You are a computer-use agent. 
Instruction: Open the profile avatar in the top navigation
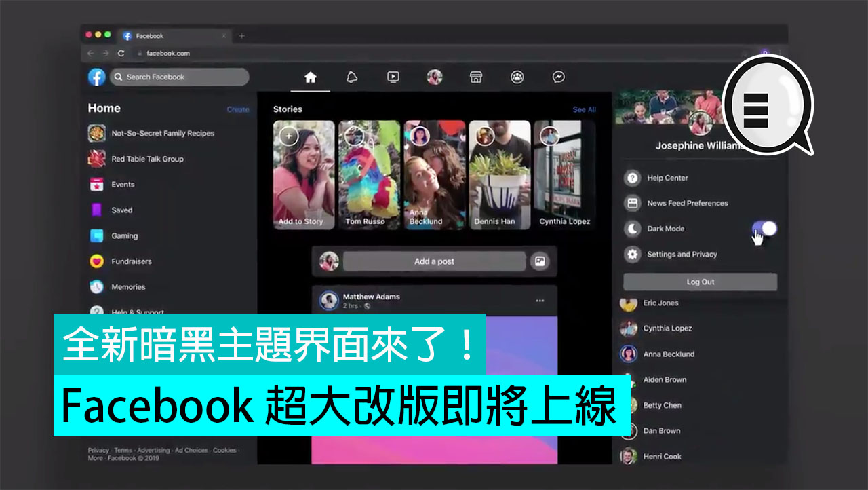click(x=435, y=77)
